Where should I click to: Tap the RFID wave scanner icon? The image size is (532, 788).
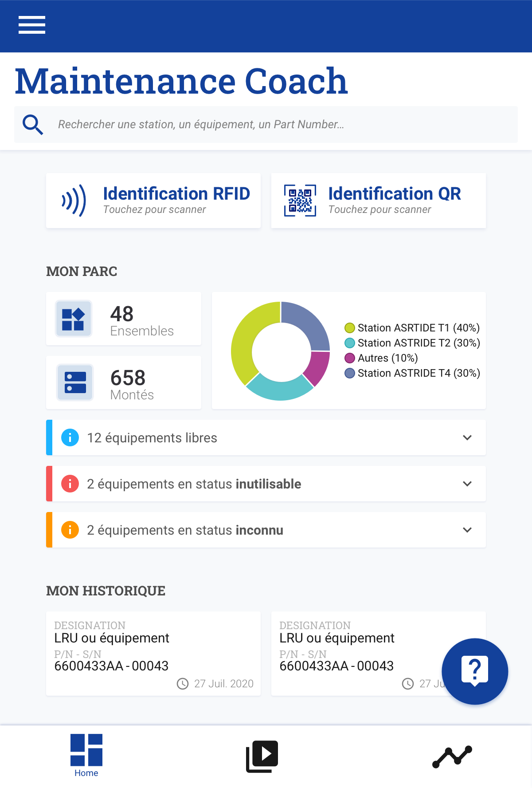click(74, 201)
